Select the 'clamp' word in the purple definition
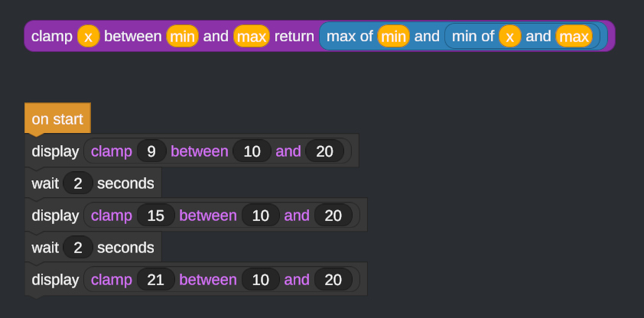The image size is (644, 318). point(52,36)
